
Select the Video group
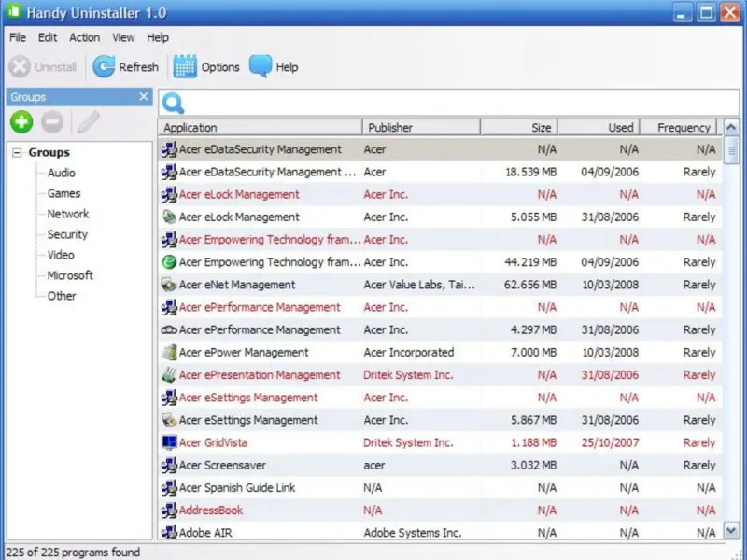coord(61,255)
